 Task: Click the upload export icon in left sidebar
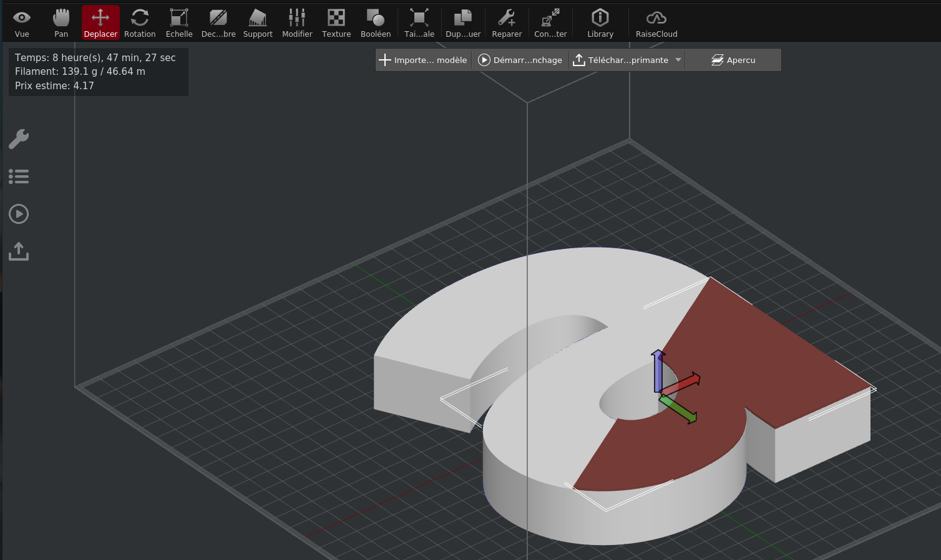coord(19,251)
